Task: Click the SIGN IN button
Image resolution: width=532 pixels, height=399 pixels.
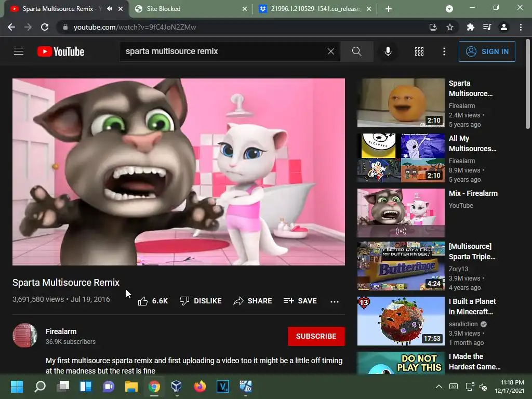Action: click(x=487, y=51)
